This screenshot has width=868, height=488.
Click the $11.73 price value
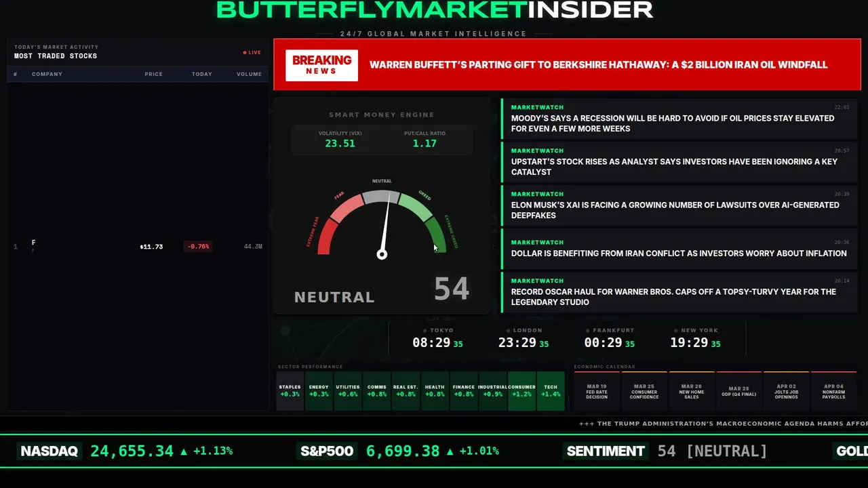151,247
